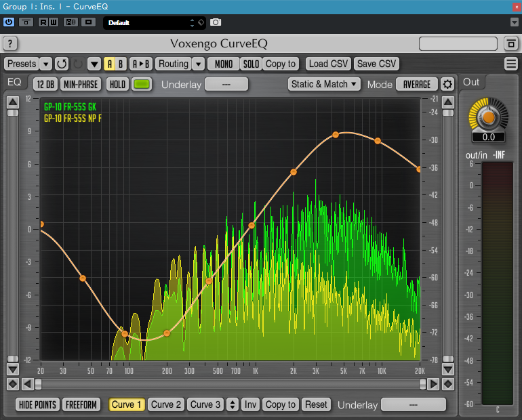This screenshot has height=420, width=522.
Task: Expand the Routing dropdown arrow
Action: click(x=199, y=64)
